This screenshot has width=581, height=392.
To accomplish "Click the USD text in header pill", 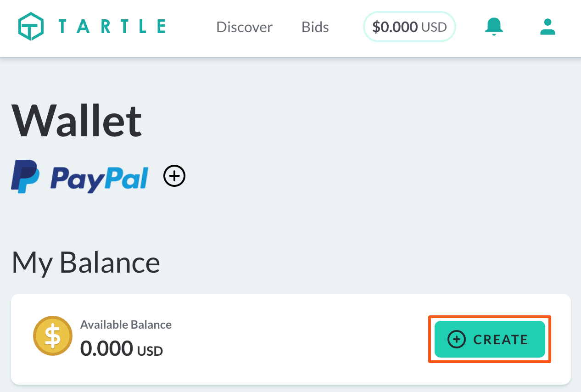I will (434, 27).
